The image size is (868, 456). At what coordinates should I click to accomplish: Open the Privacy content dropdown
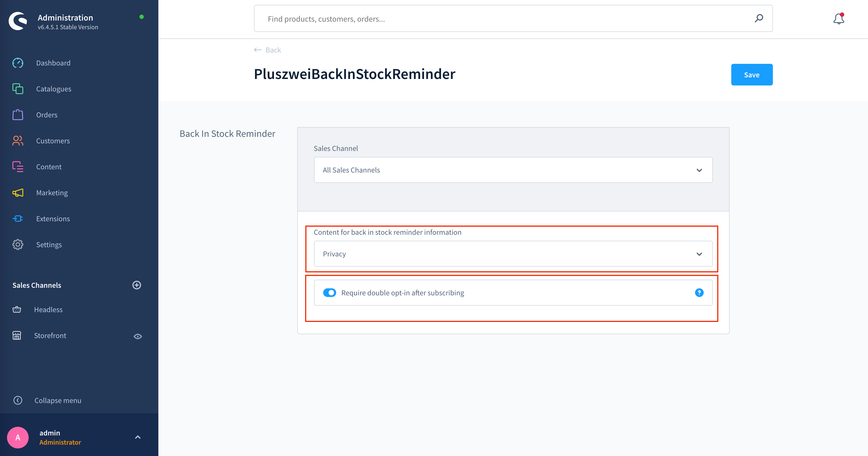(x=513, y=253)
